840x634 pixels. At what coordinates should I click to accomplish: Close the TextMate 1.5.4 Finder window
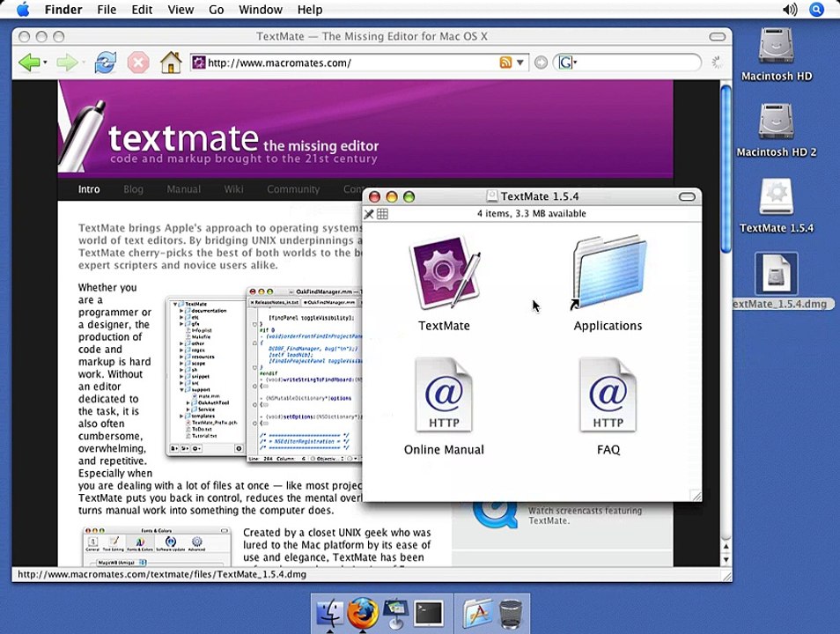374,196
